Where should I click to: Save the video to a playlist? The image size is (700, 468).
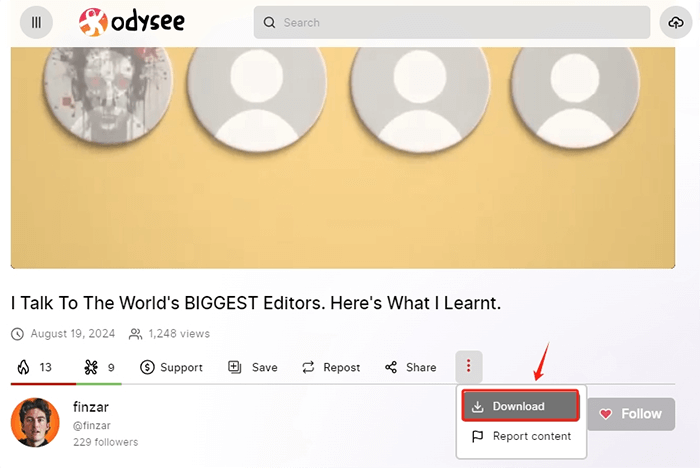253,367
